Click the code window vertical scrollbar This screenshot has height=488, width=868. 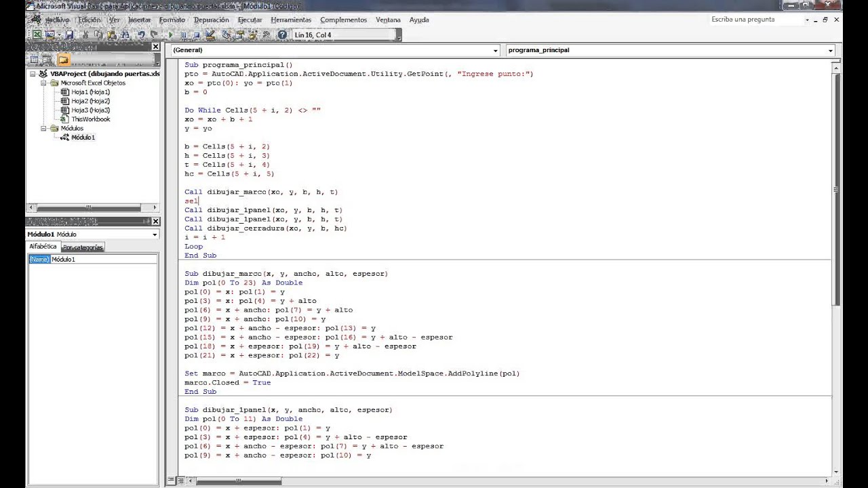point(837,267)
